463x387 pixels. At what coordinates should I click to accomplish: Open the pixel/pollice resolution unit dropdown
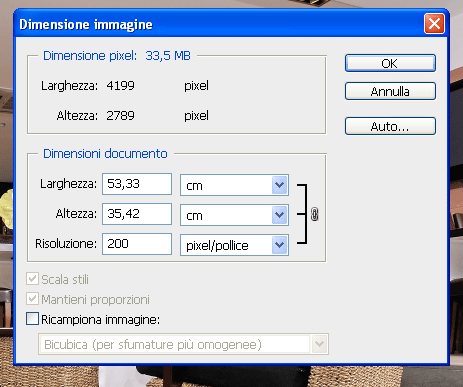234,245
